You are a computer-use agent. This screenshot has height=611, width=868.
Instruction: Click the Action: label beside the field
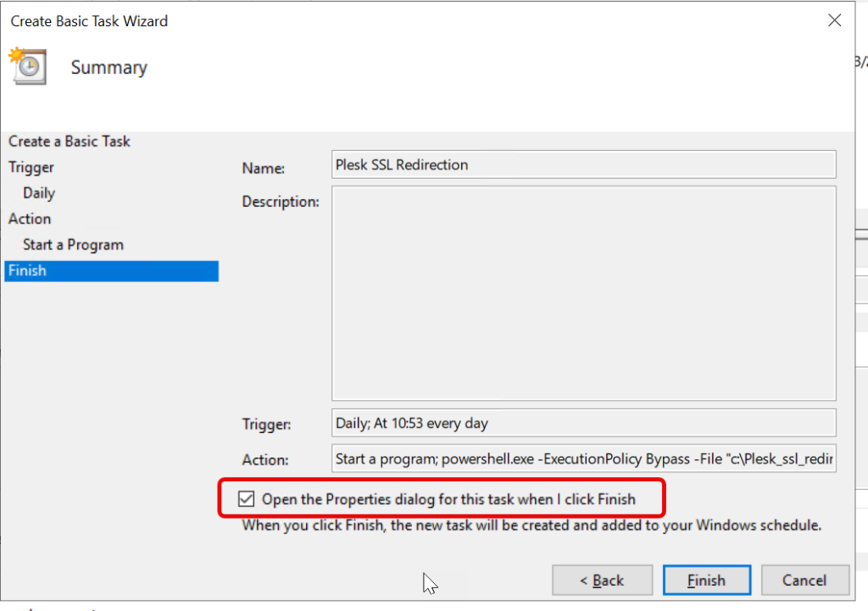tap(265, 459)
